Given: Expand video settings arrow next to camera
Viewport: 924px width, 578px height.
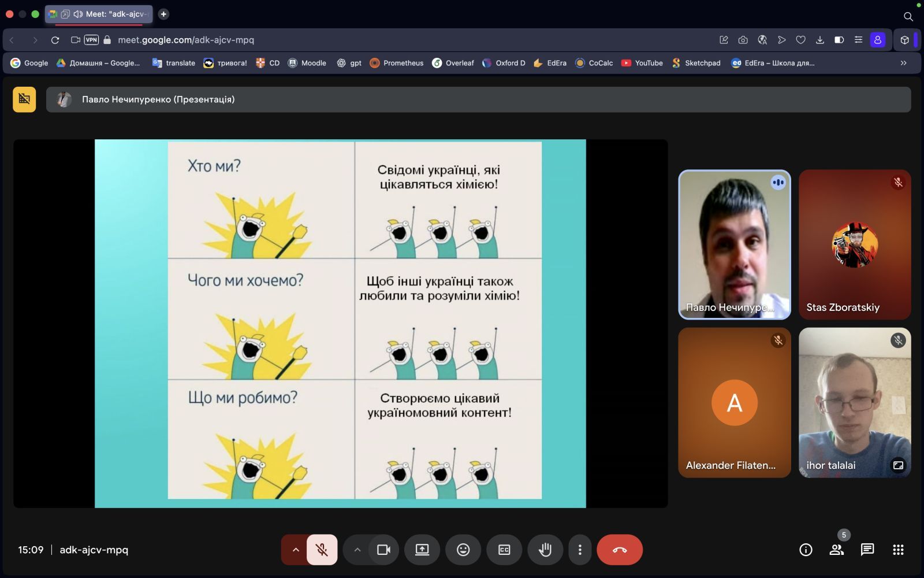Looking at the screenshot, I should tap(357, 550).
